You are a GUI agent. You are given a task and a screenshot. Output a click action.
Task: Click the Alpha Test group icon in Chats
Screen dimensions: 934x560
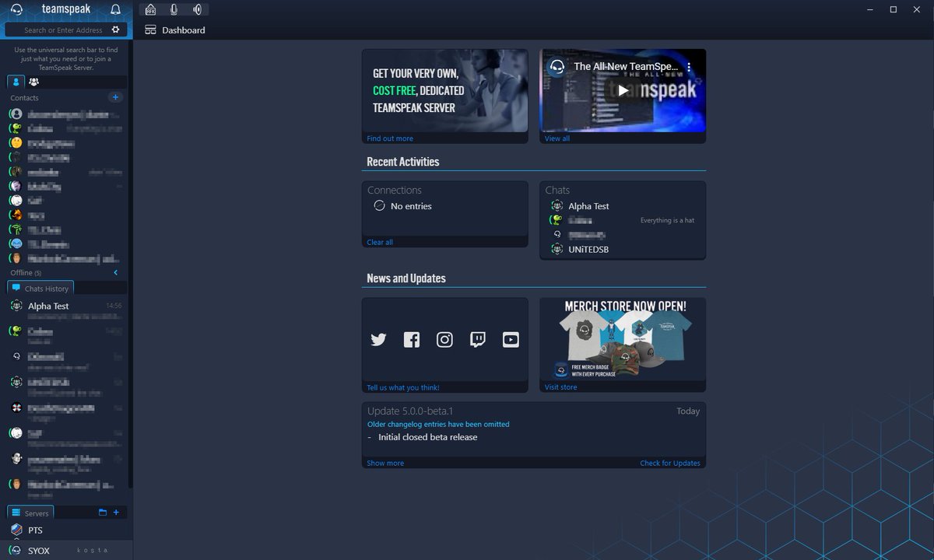(x=557, y=206)
